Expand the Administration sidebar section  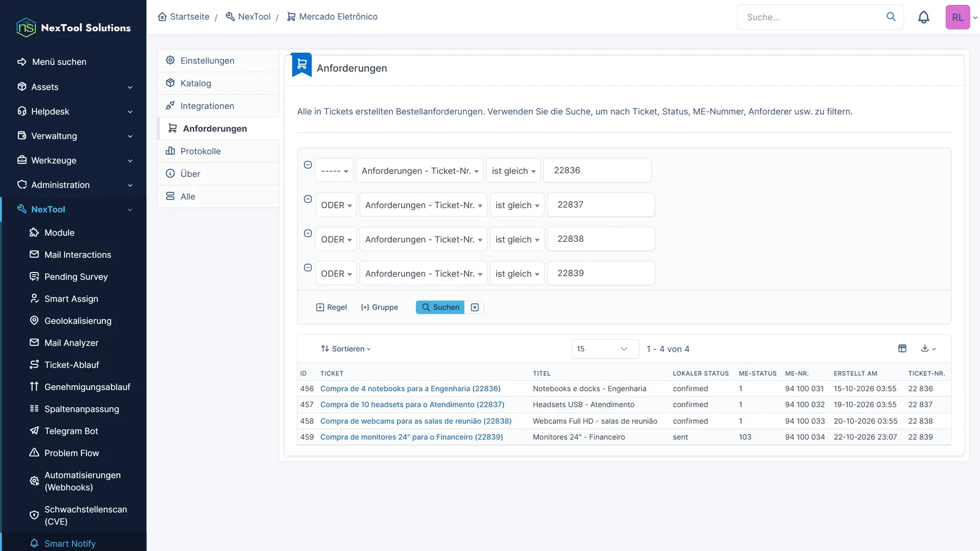[75, 185]
